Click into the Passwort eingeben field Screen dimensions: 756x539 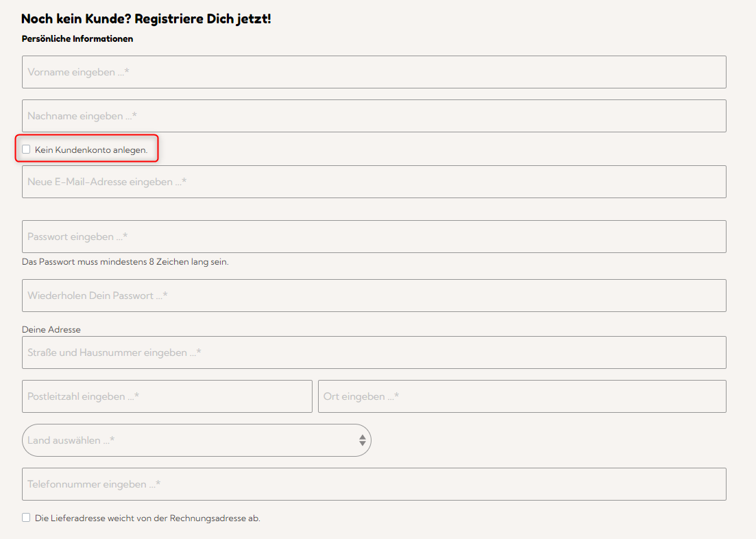coord(374,237)
